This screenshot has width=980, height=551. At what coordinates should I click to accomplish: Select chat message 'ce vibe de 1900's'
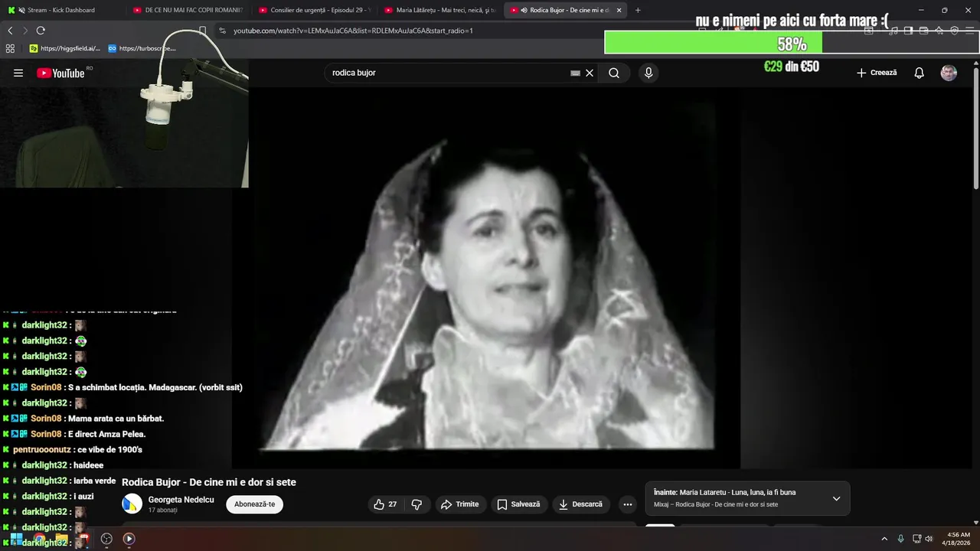(x=109, y=449)
